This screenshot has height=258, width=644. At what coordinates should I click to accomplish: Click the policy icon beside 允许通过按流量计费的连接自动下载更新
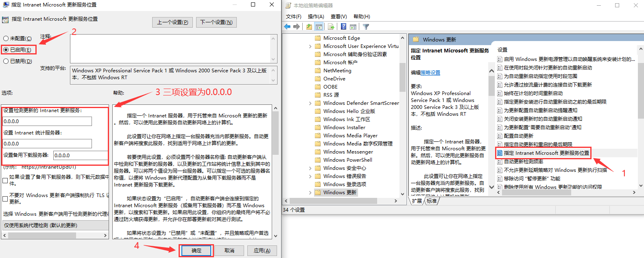click(500, 85)
